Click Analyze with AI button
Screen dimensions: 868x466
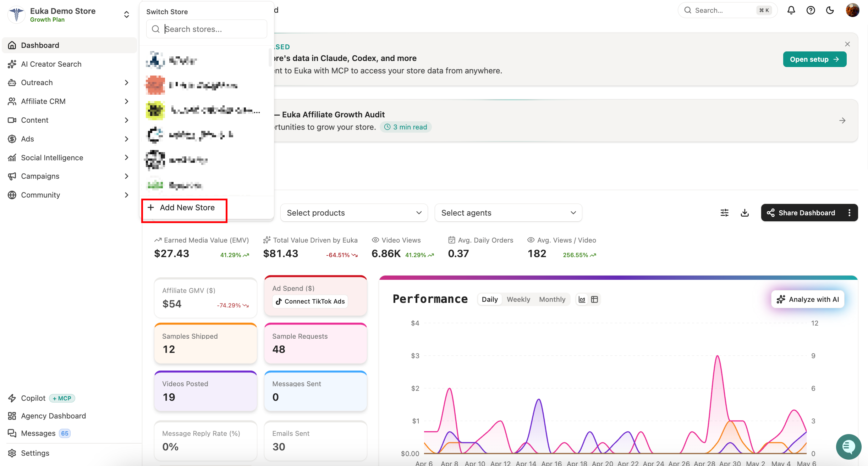(808, 300)
